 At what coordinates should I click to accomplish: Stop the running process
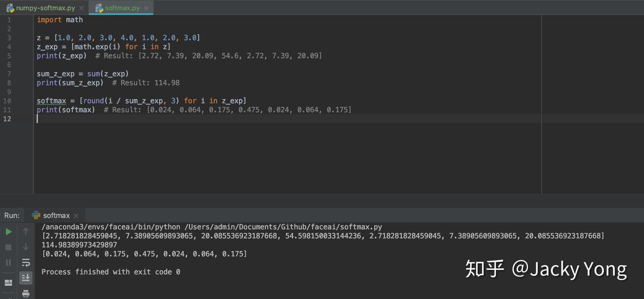click(x=8, y=247)
